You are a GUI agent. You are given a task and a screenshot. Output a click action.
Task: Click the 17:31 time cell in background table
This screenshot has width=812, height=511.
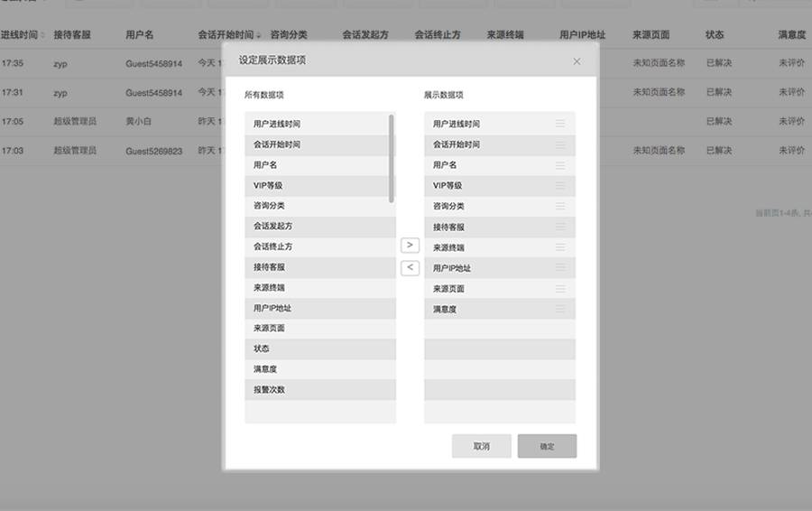tap(13, 92)
